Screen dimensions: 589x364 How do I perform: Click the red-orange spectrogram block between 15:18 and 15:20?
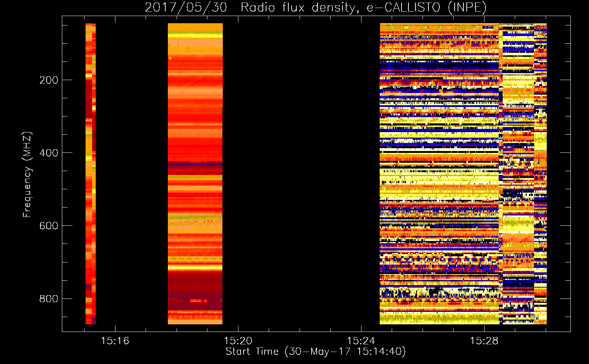tap(195, 174)
